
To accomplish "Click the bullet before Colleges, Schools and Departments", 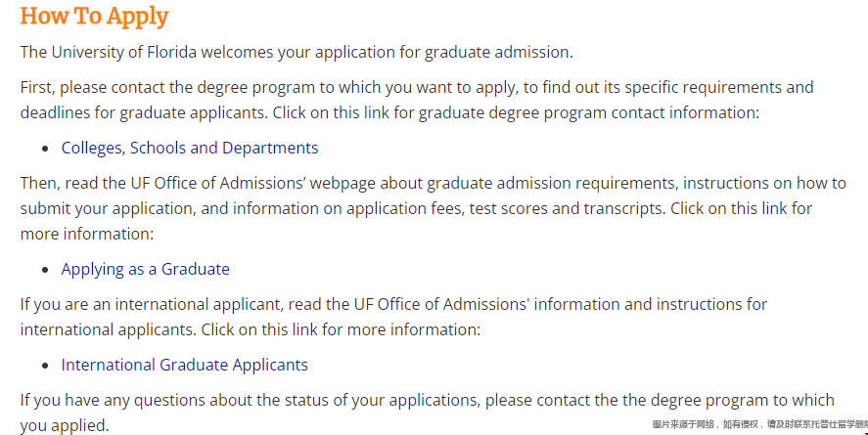I will [45, 149].
